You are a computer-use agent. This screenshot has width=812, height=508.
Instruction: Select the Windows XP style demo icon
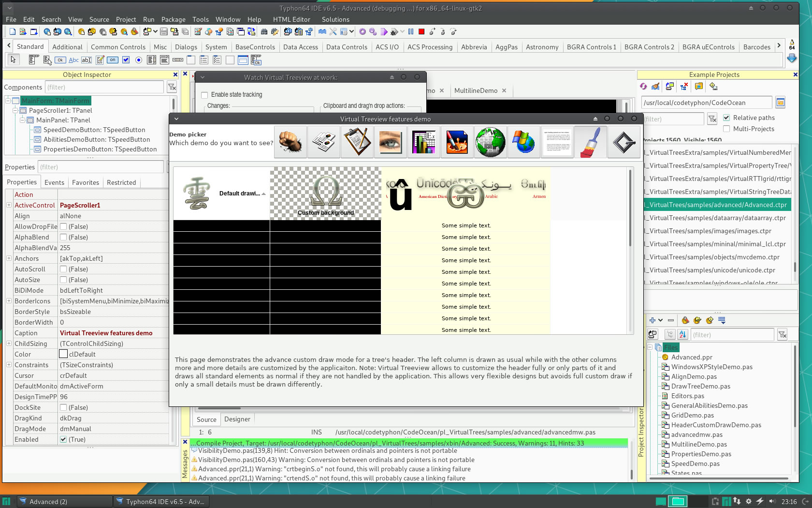(x=524, y=142)
